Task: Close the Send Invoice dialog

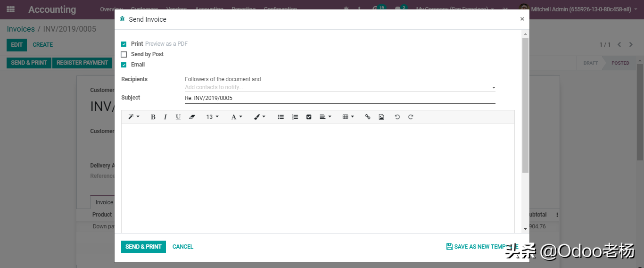Action: point(522,19)
